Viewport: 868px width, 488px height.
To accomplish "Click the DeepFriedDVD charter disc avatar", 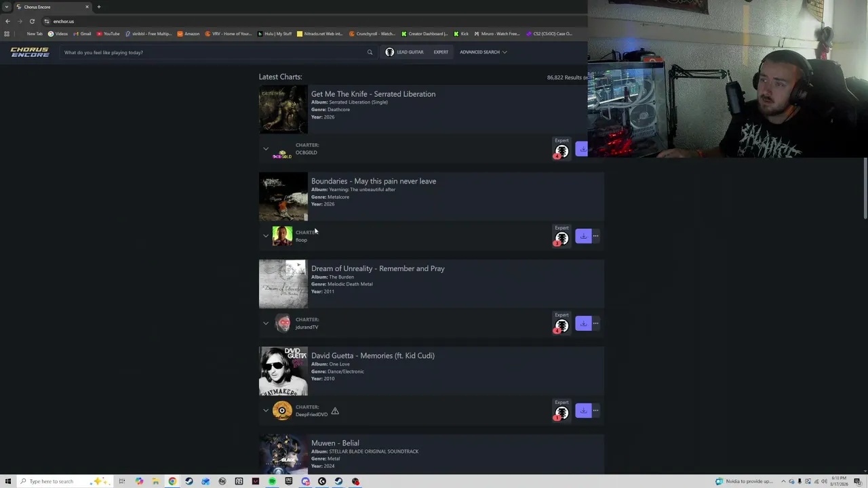I will pos(282,411).
